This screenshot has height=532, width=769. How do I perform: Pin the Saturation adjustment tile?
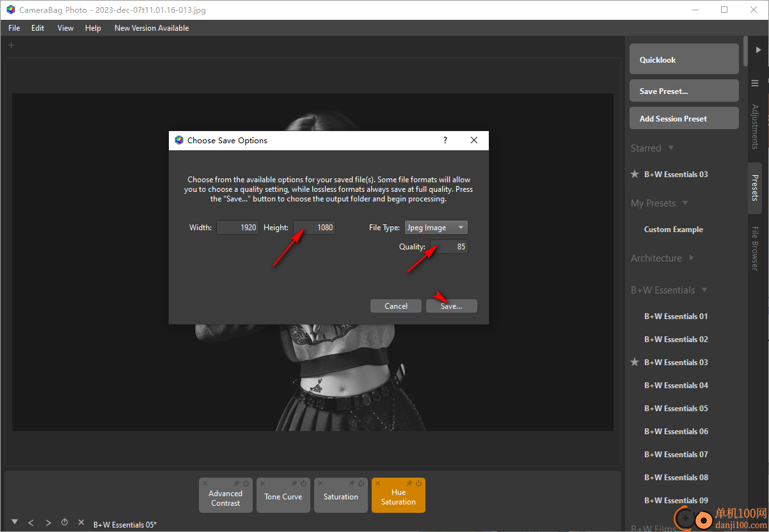pos(351,483)
